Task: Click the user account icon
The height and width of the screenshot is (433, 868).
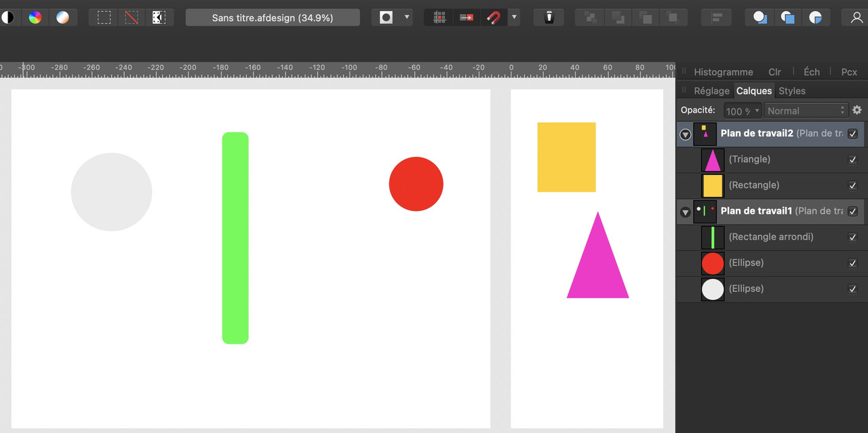Action: click(856, 18)
